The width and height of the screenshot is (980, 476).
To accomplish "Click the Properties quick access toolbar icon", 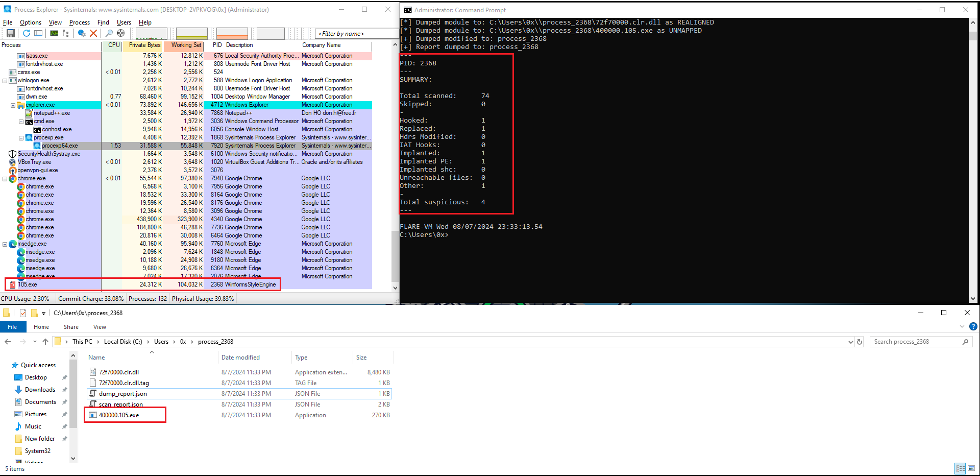I will click(23, 313).
